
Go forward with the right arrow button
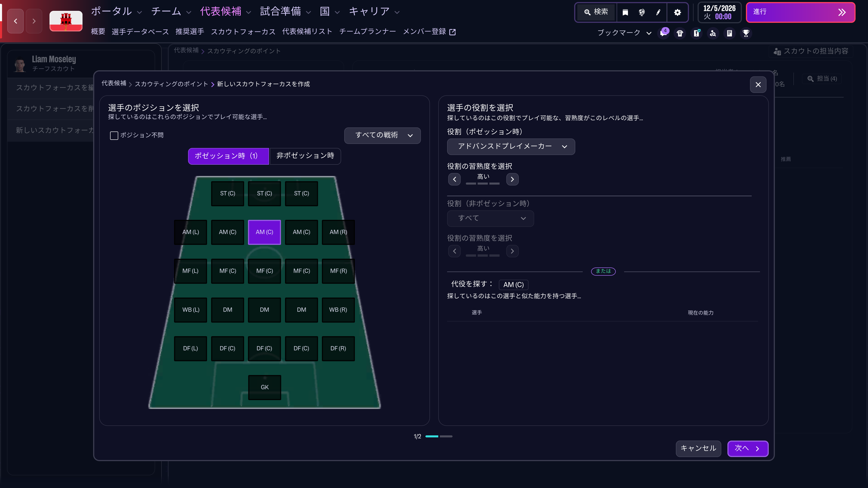pos(34,21)
